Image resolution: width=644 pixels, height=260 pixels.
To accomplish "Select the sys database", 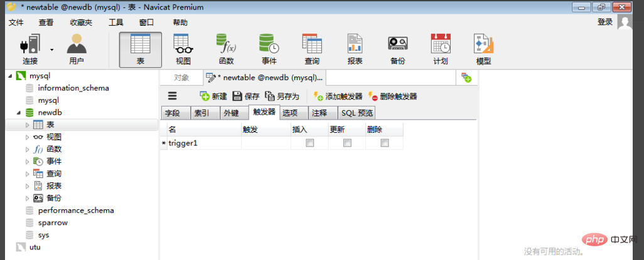I will click(x=43, y=235).
